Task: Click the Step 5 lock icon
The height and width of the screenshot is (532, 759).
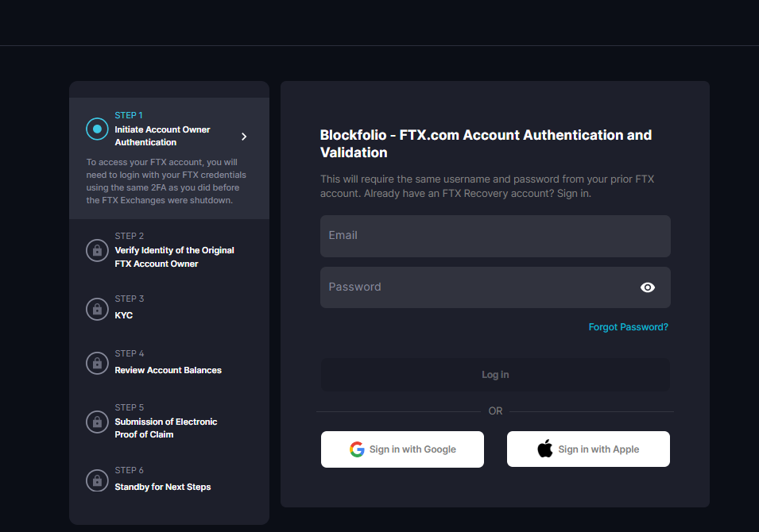Action: (x=97, y=421)
